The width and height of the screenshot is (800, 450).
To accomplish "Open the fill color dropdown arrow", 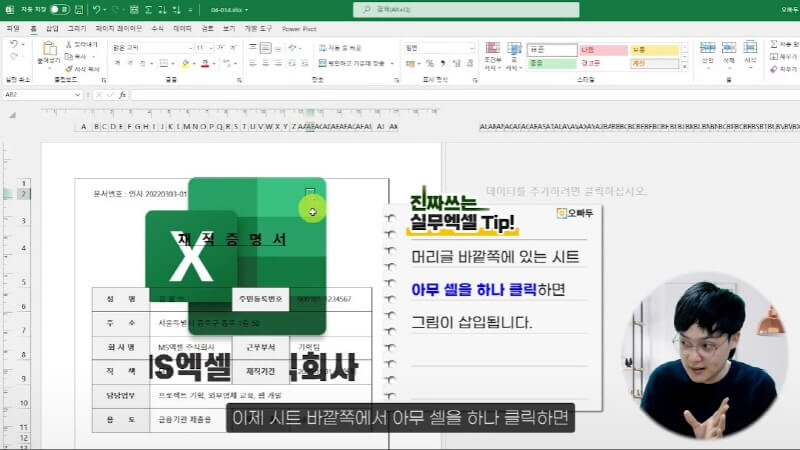I will [x=194, y=64].
